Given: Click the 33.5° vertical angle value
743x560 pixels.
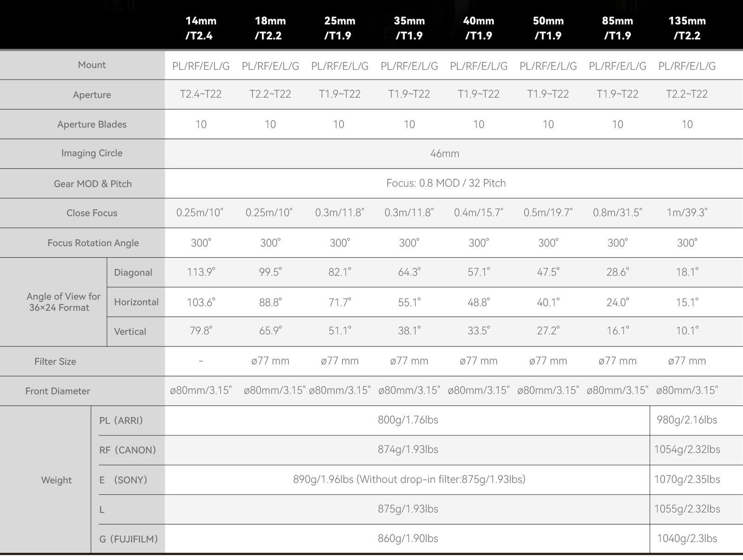Looking at the screenshot, I should click(479, 331).
